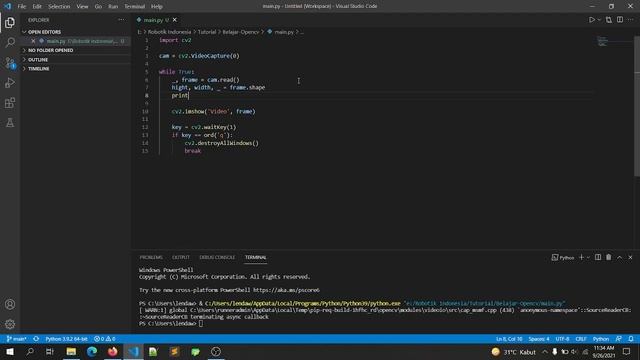
Task: Click the Python terminal shell label
Action: point(563,257)
